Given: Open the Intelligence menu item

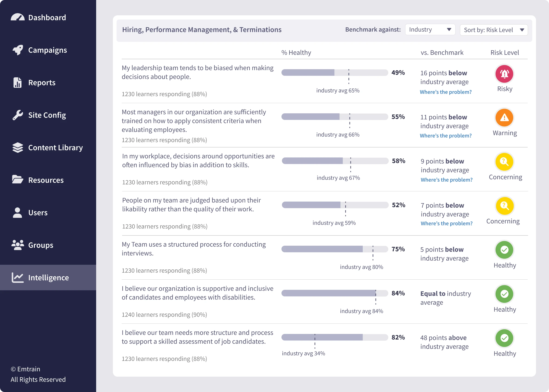Looking at the screenshot, I should 48,277.
